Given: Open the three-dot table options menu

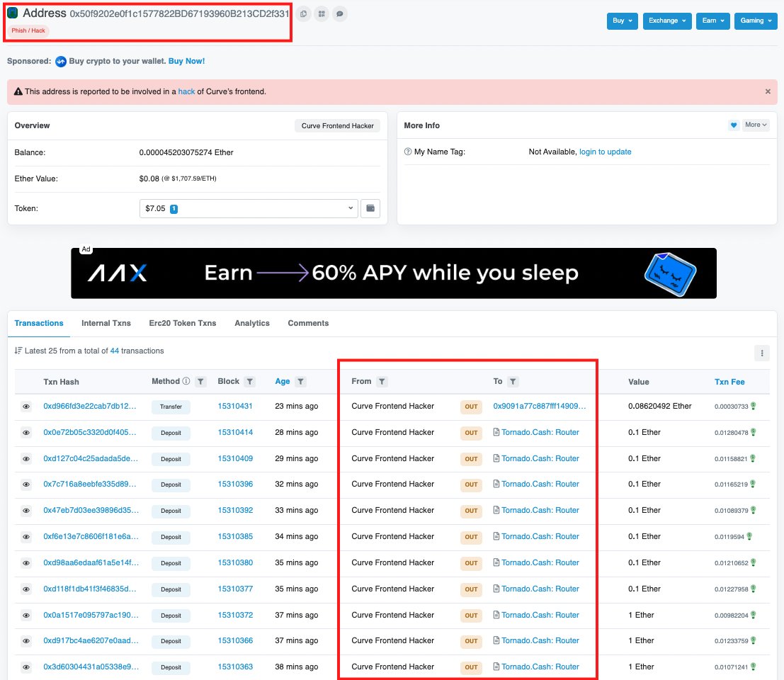Looking at the screenshot, I should [761, 353].
